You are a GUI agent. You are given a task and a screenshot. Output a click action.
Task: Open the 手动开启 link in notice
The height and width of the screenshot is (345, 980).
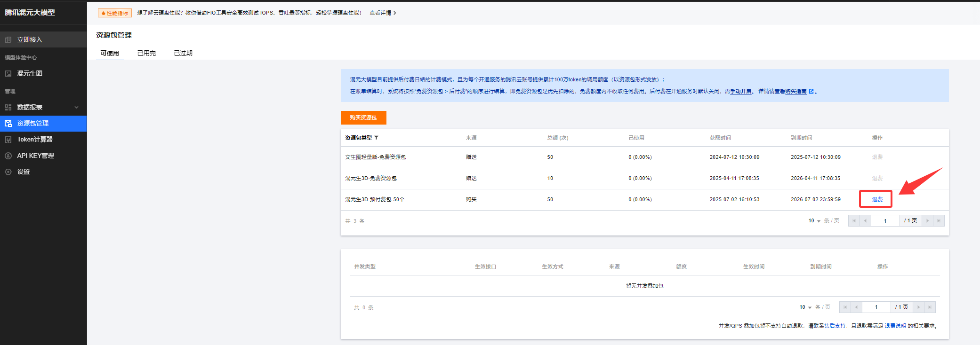point(741,92)
